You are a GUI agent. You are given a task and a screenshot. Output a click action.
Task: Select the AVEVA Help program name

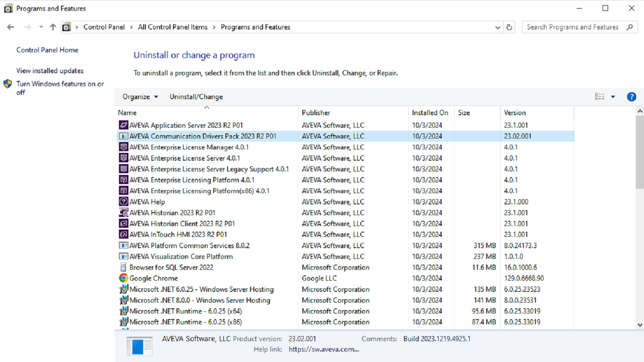pyautogui.click(x=147, y=202)
